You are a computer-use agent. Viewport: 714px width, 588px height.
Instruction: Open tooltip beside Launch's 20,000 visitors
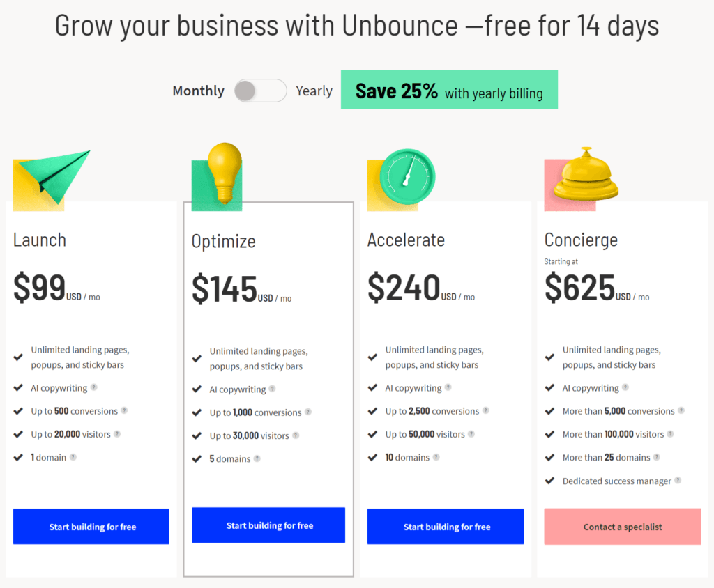point(119,435)
